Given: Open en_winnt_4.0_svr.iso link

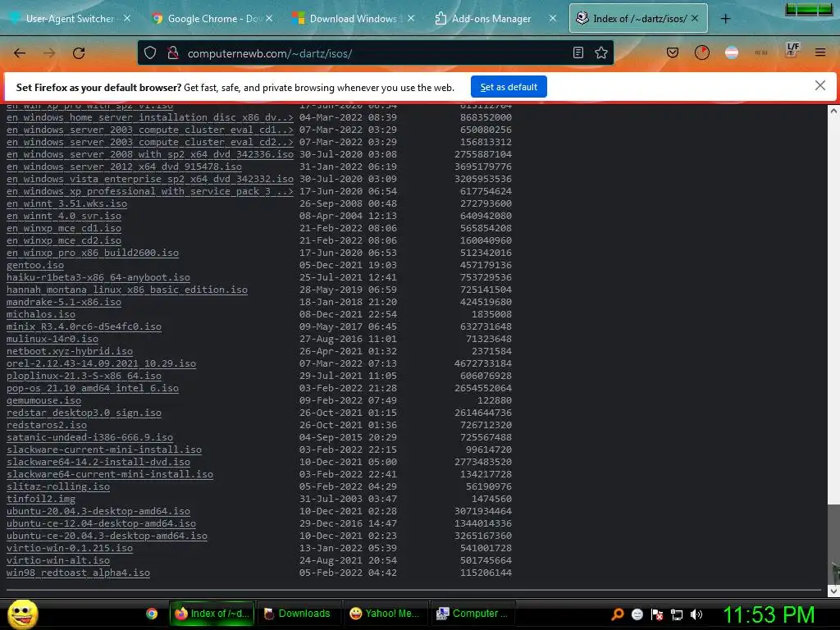Looking at the screenshot, I should [64, 216].
